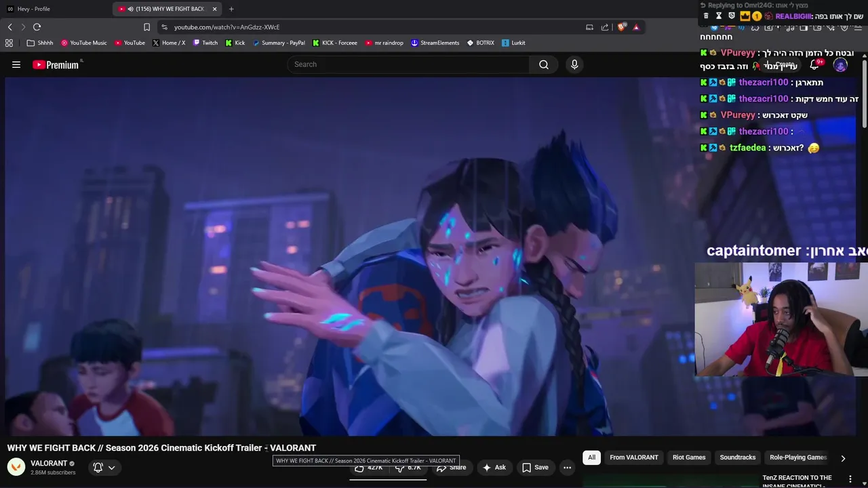
Task: Click the page scrollbar at right edge
Action: tap(864, 95)
